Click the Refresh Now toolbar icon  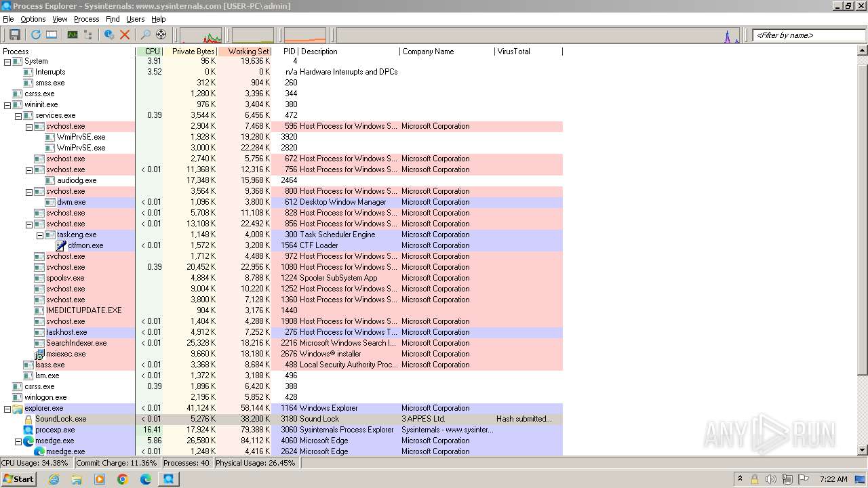35,35
